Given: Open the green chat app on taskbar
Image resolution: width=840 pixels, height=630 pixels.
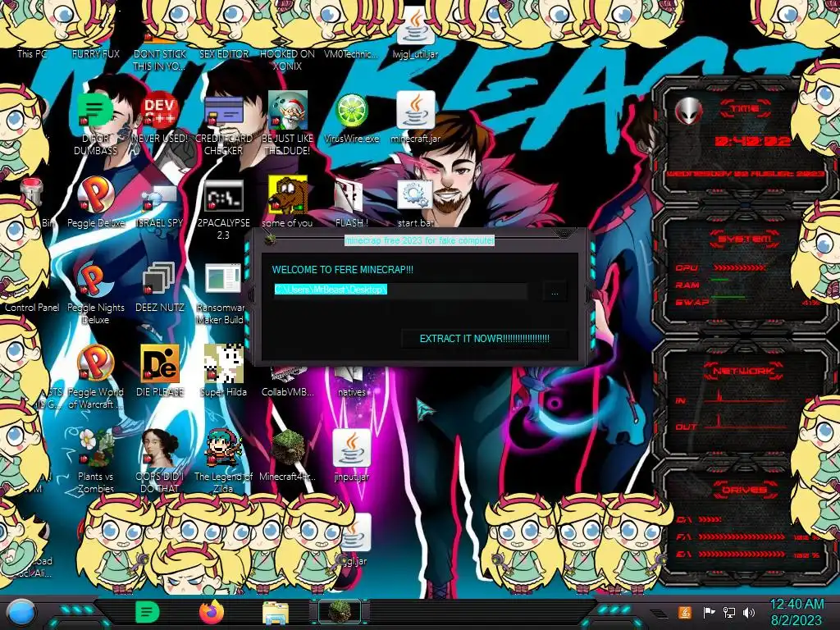Looking at the screenshot, I should click(148, 612).
